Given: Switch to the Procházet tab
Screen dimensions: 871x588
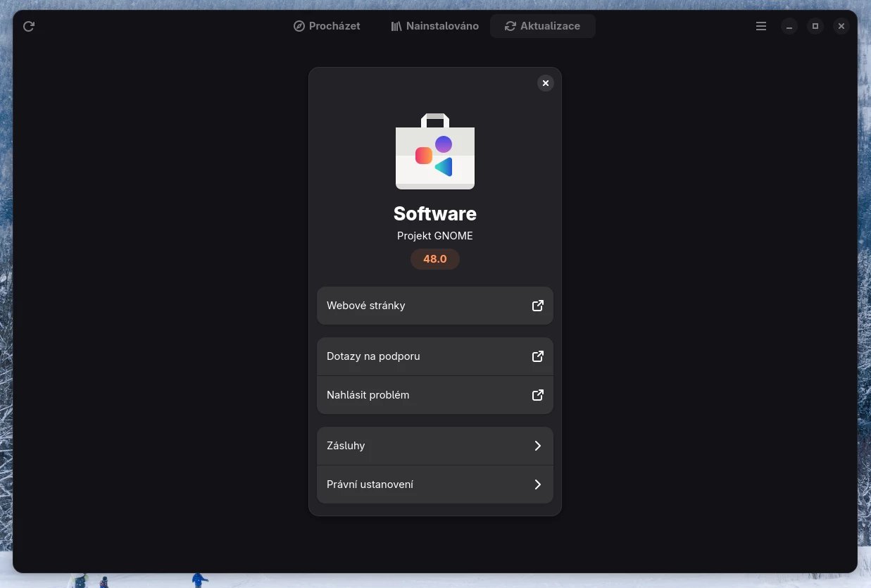Looking at the screenshot, I should pyautogui.click(x=327, y=26).
